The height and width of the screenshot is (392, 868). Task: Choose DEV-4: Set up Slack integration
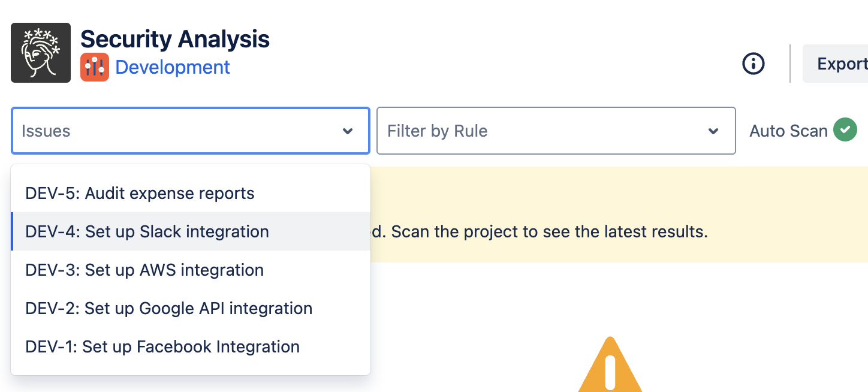point(191,231)
